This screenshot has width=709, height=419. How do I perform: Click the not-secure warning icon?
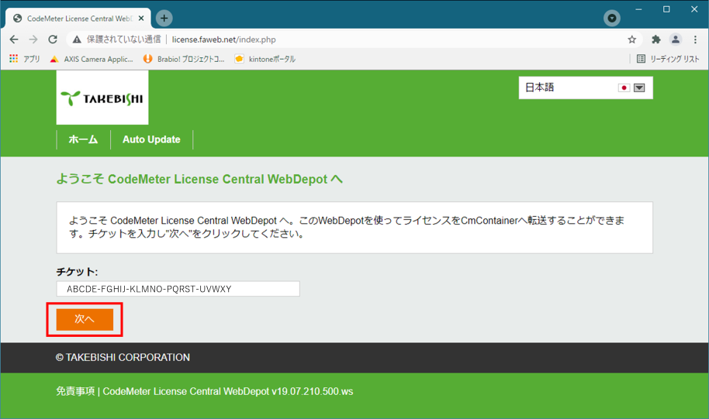77,40
